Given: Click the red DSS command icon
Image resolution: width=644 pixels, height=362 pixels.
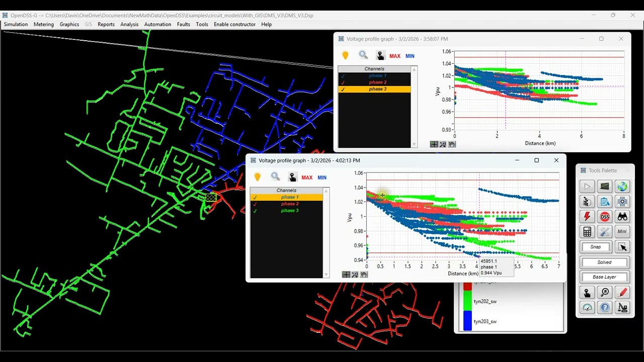Looking at the screenshot, I should pyautogui.click(x=605, y=217).
